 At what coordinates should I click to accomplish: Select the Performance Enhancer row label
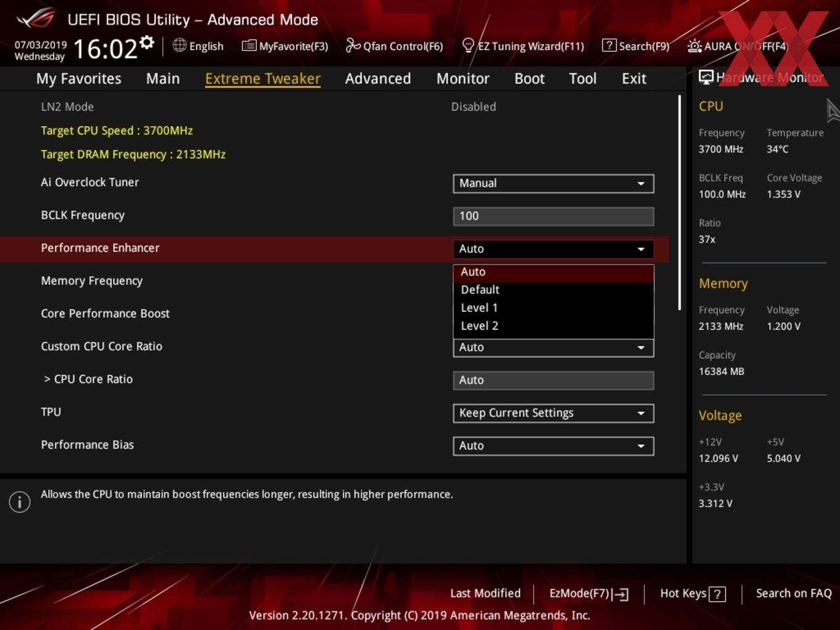pyautogui.click(x=100, y=248)
